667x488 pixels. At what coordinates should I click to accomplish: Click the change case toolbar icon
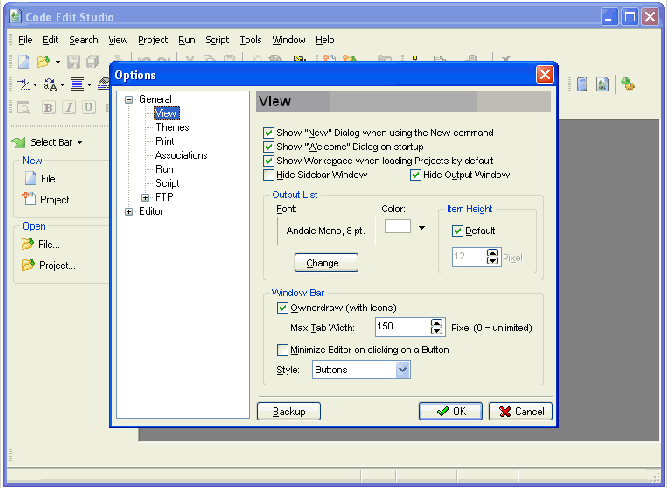click(50, 85)
